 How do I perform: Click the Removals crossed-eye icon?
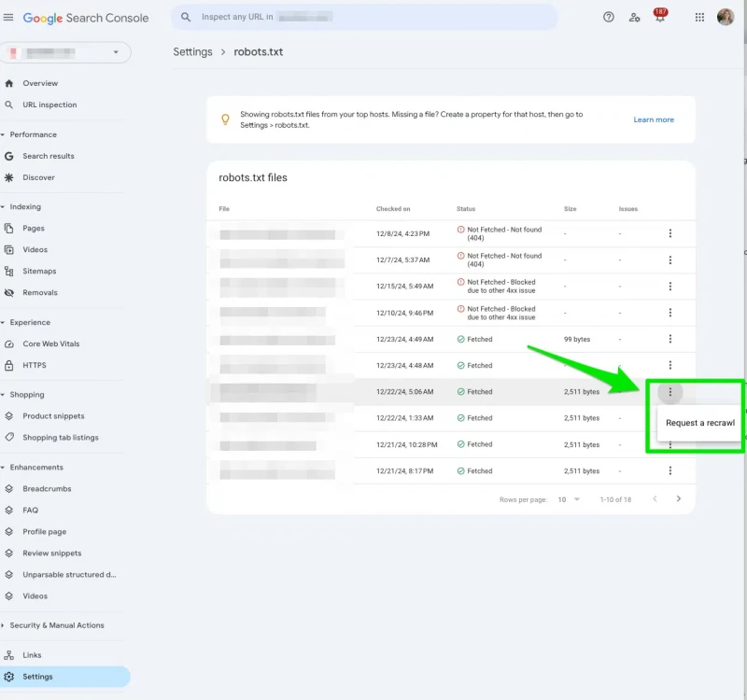point(9,292)
